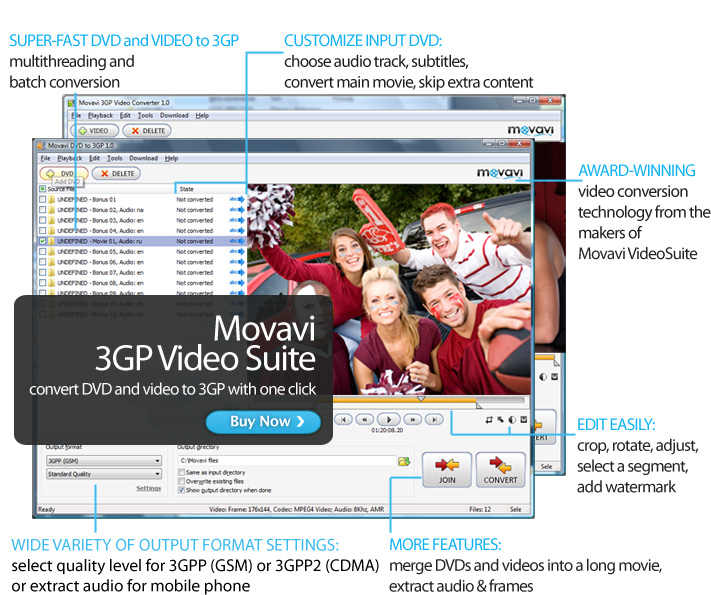Screen dimensions: 711x595
Task: Uncheck the Movie 01, Audio: ru checkbox
Action: [43, 241]
